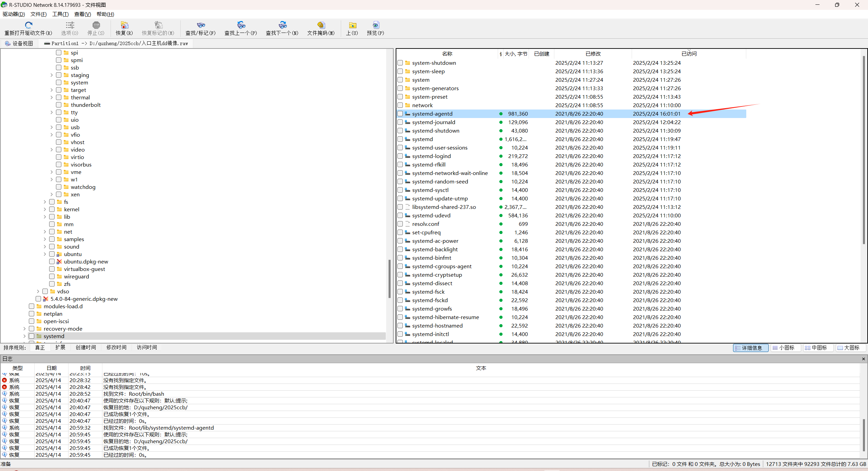Sort by modification time (修改时间)
The width and height of the screenshot is (868, 471).
[116, 347]
